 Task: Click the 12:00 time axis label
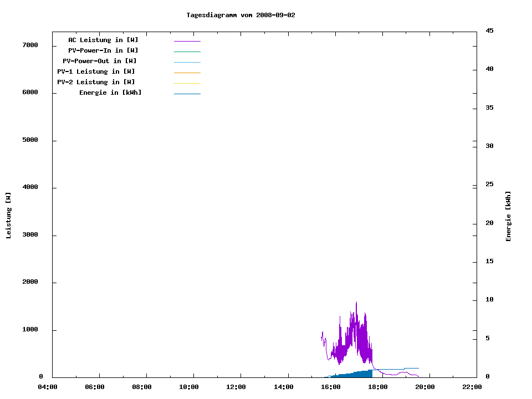(x=236, y=387)
